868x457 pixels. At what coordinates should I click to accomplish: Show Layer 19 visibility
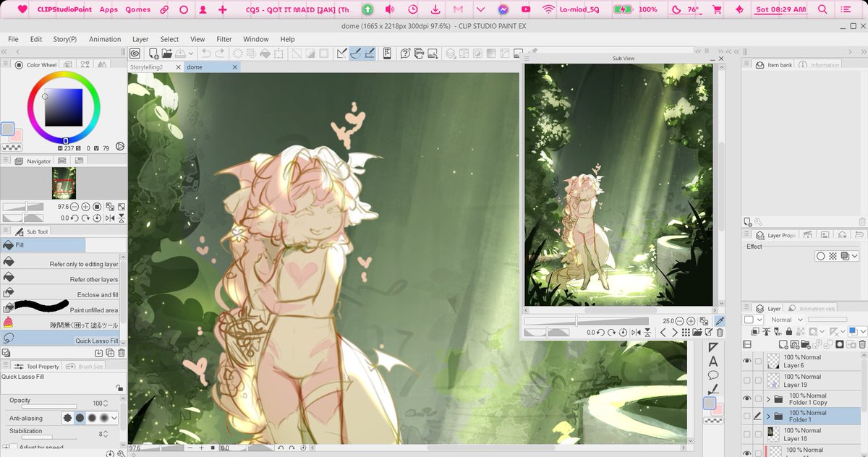click(747, 380)
